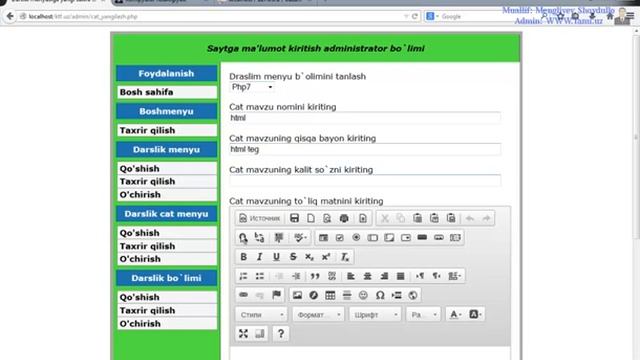Click the Cat mavzu nomini input containing html
The width and height of the screenshot is (640, 360).
[x=365, y=118]
